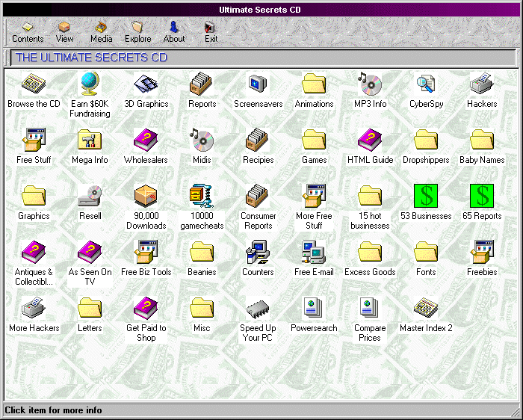Open the 10000 gamecheats icon
Viewport: 523px width, 420px height.
click(x=202, y=196)
